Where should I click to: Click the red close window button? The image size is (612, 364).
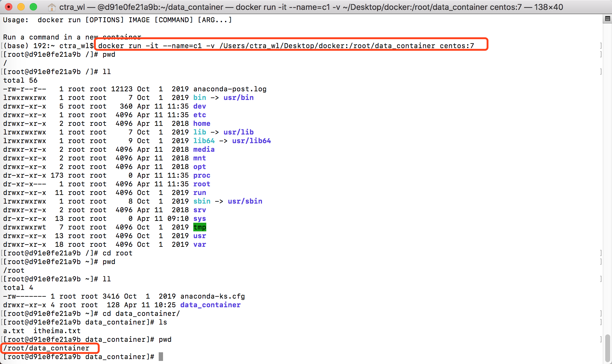coord(9,7)
